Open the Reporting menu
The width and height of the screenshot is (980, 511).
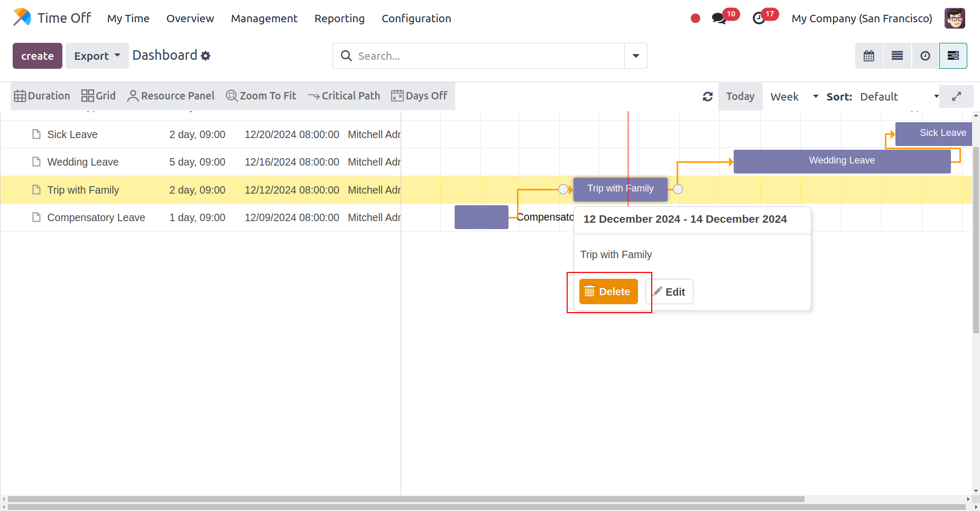pyautogui.click(x=339, y=19)
